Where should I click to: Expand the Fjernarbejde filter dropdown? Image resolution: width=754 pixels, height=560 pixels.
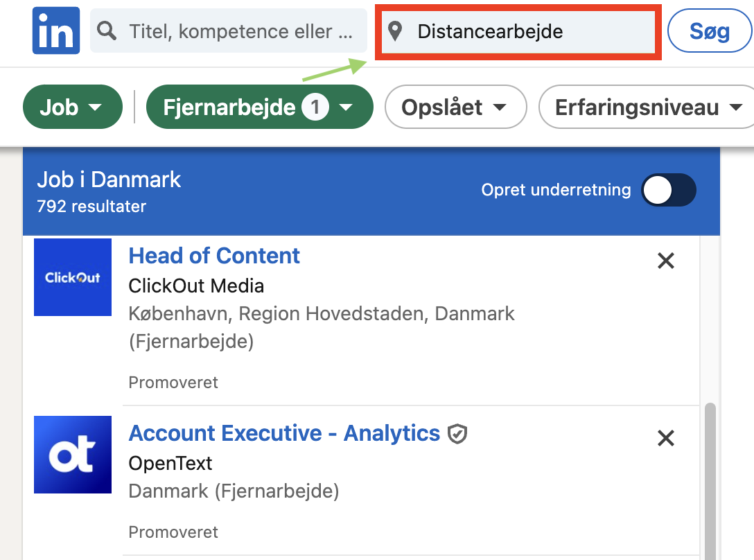click(x=259, y=107)
